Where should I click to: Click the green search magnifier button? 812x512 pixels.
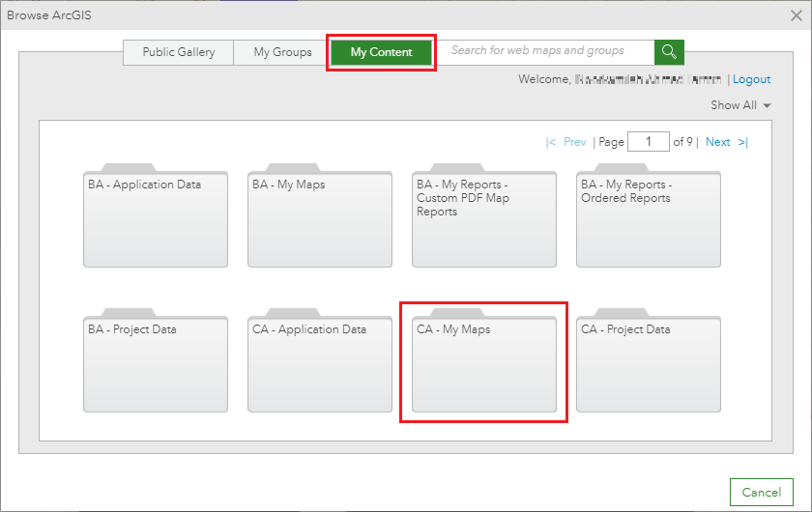[x=669, y=52]
